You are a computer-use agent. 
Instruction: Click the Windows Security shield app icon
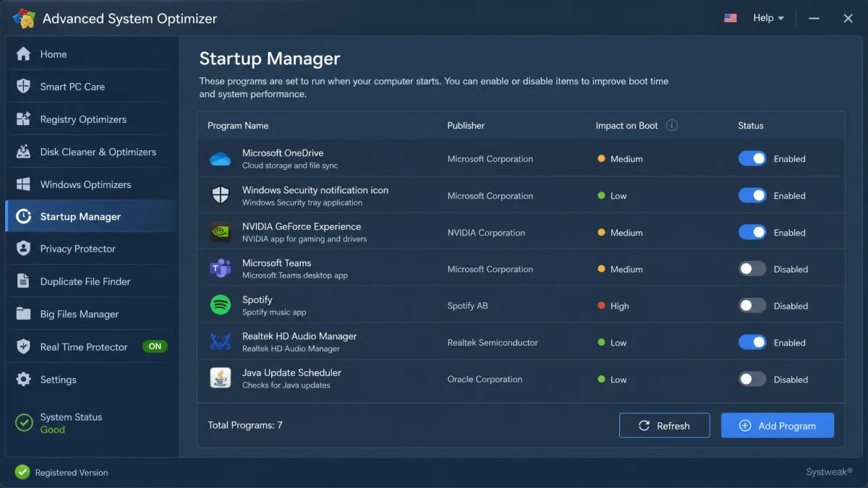pos(220,196)
